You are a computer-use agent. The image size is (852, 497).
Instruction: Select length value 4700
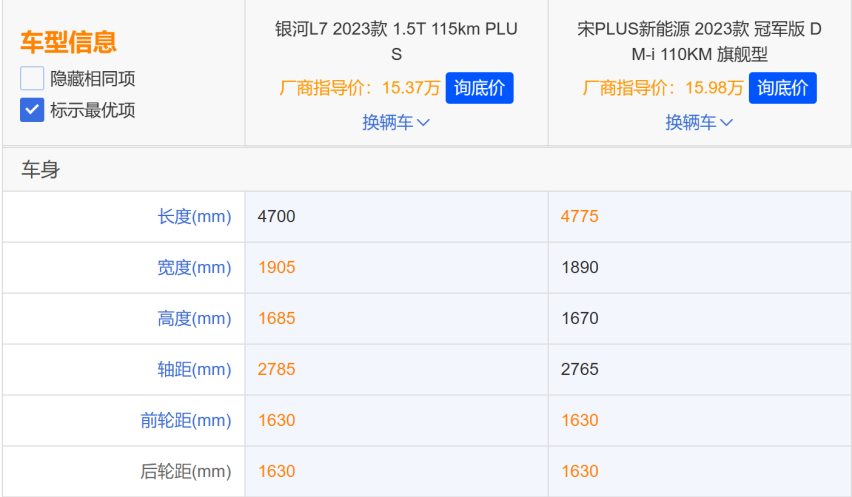pyautogui.click(x=277, y=216)
